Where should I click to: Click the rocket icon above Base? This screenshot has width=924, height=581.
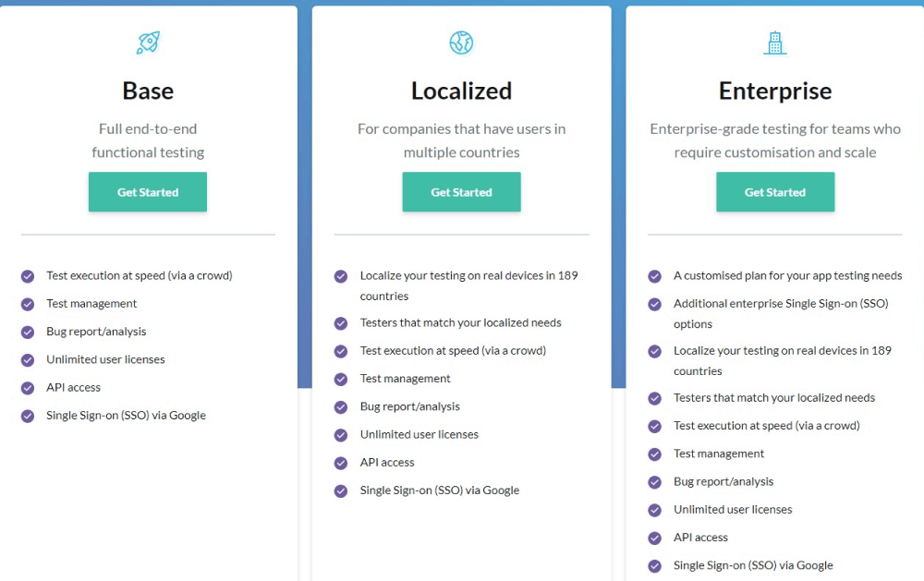tap(148, 42)
